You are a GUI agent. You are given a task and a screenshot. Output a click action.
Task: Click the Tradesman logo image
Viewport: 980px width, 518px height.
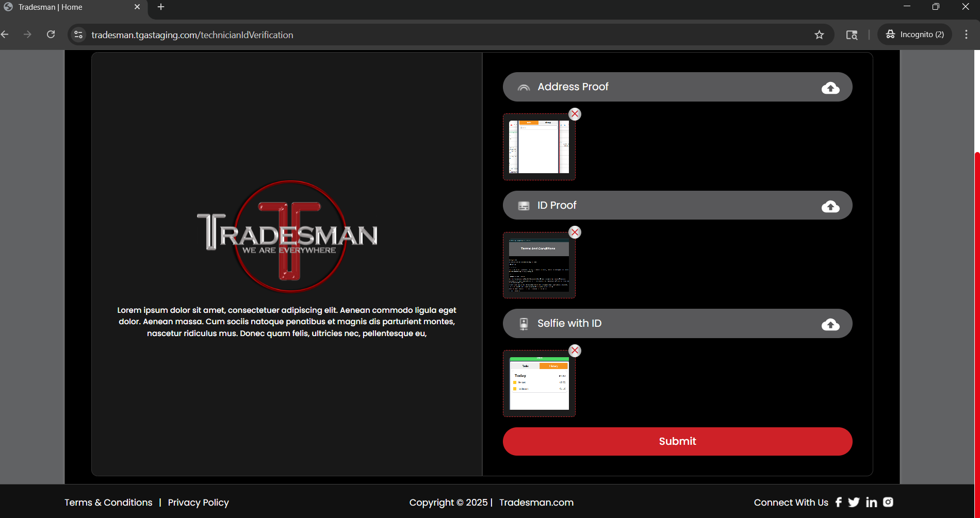(287, 237)
